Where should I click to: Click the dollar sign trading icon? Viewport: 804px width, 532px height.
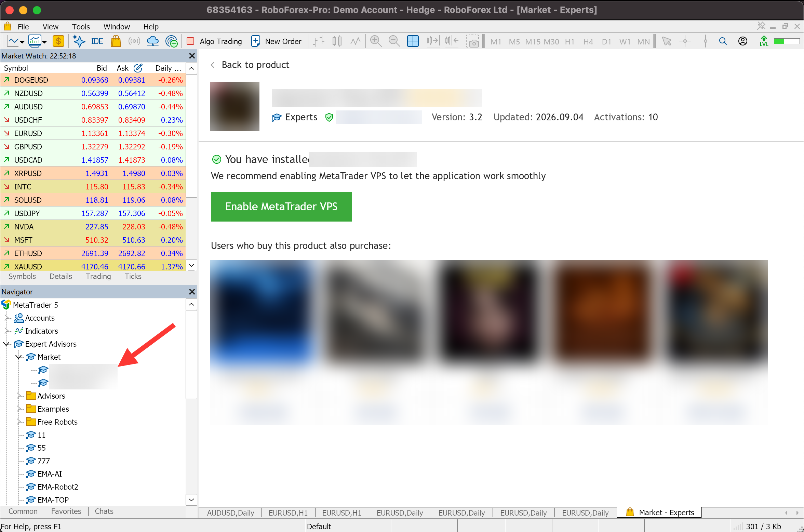(x=58, y=41)
